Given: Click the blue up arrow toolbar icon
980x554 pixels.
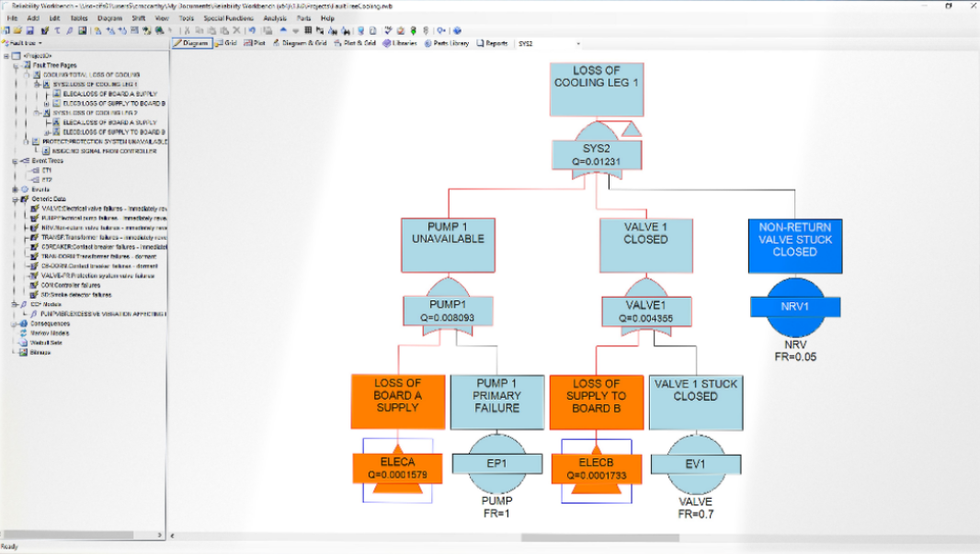Looking at the screenshot, I should coord(283,30).
